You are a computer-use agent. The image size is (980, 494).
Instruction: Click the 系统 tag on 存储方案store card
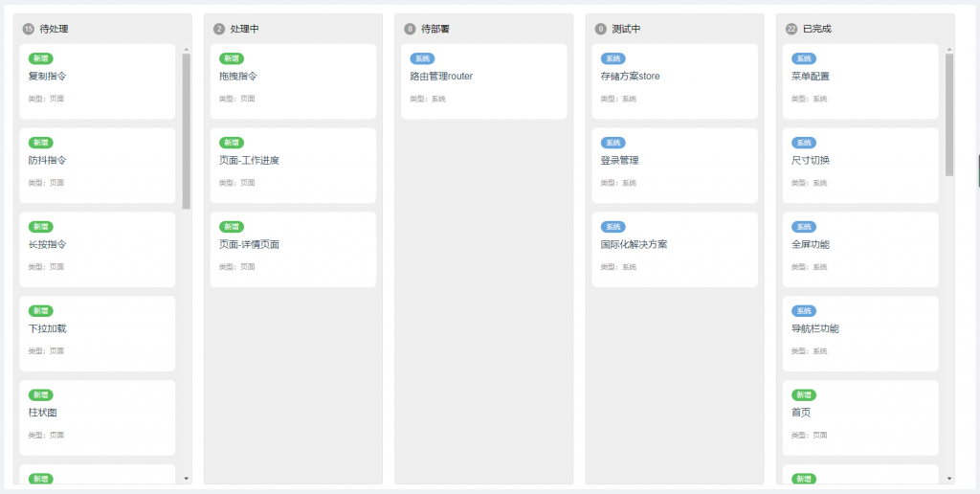pos(613,58)
